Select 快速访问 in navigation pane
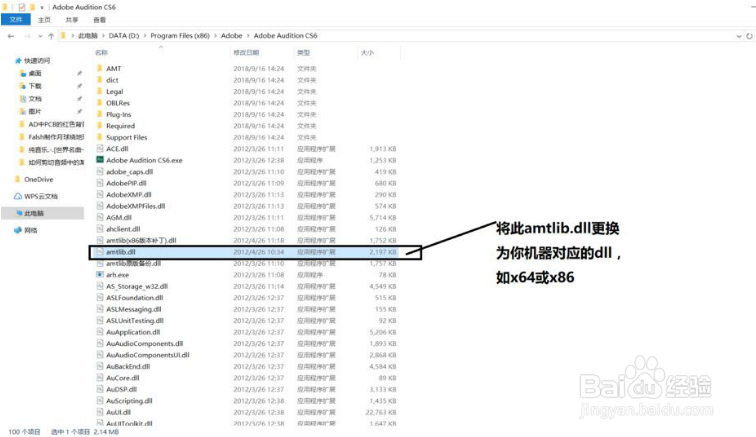The image size is (756, 437). [x=37, y=61]
